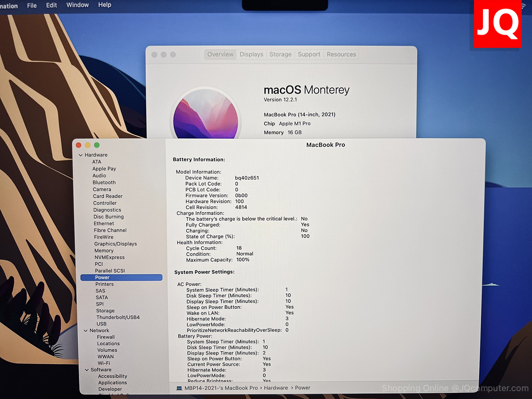Screen dimensions: 532x399
Task: Select Graphics/Displays in the sidebar
Action: pos(116,244)
